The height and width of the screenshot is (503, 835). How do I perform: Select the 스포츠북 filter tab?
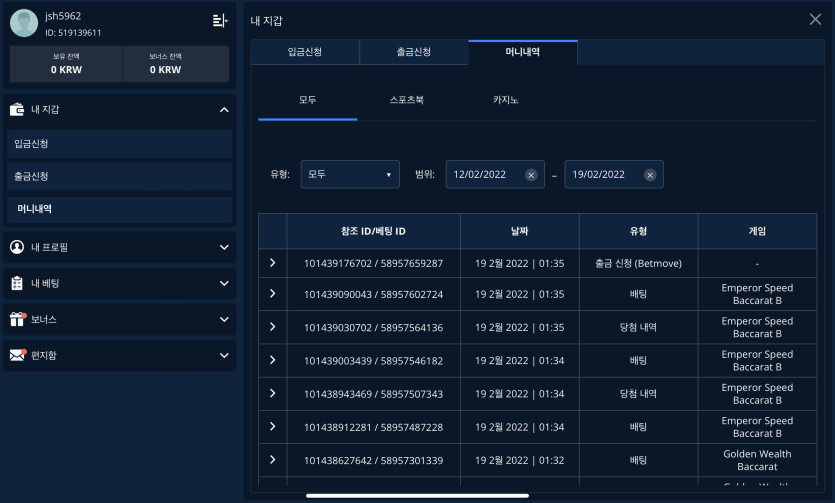[x=407, y=100]
